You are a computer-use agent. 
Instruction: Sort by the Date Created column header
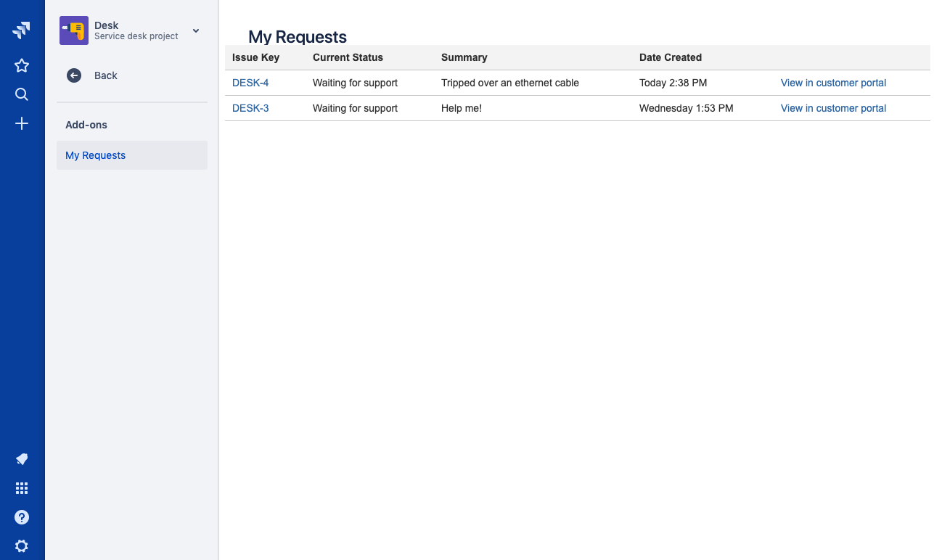pyautogui.click(x=670, y=57)
